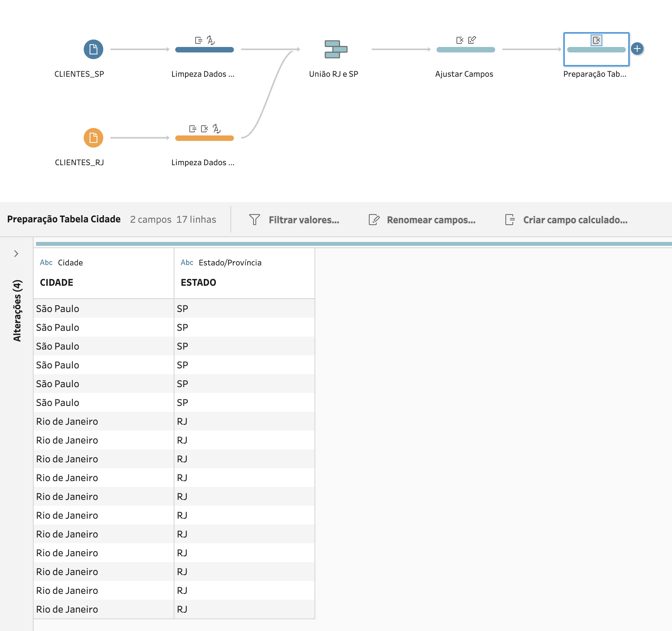Click the removed-field annotation icon on Ajustar Campos
This screenshot has width=672, height=631.
click(x=460, y=40)
